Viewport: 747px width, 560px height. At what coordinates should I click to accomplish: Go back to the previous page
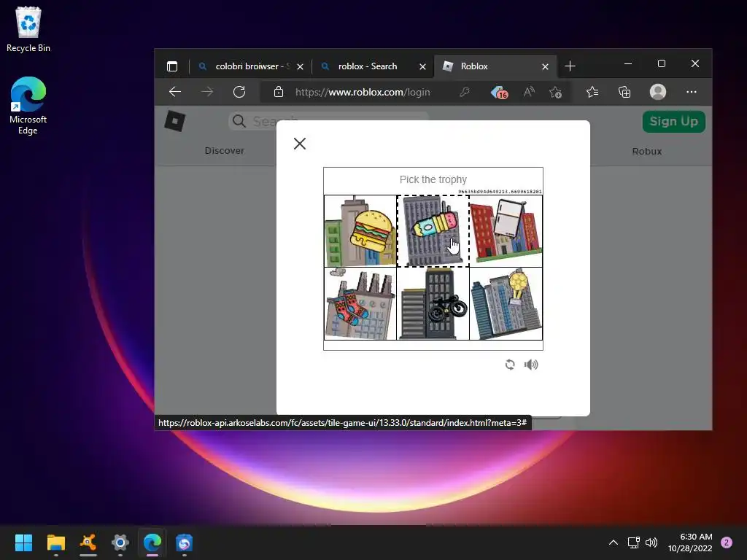pyautogui.click(x=175, y=92)
